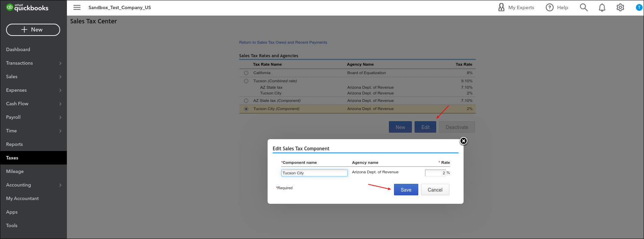Image resolution: width=644 pixels, height=239 pixels.
Task: Click the indented Tucson City sub-row
Action: 271,93
